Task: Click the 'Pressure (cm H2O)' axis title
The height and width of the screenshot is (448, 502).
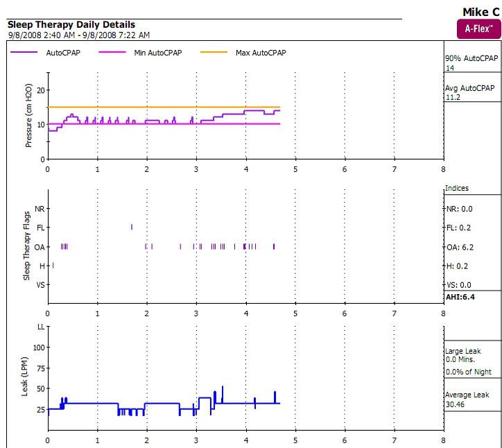Action: [28, 116]
